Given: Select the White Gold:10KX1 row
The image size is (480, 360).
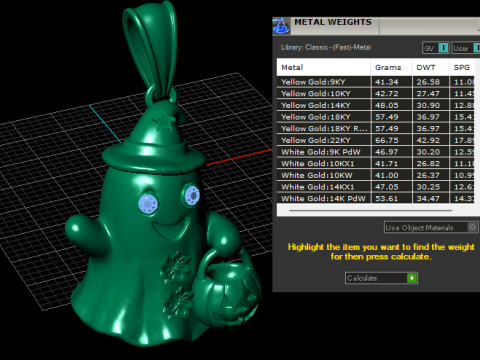Looking at the screenshot, I should (x=376, y=163).
